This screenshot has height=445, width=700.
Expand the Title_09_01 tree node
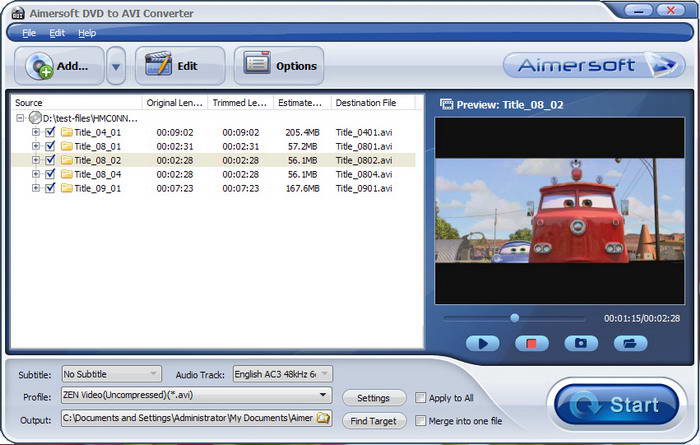coord(36,188)
